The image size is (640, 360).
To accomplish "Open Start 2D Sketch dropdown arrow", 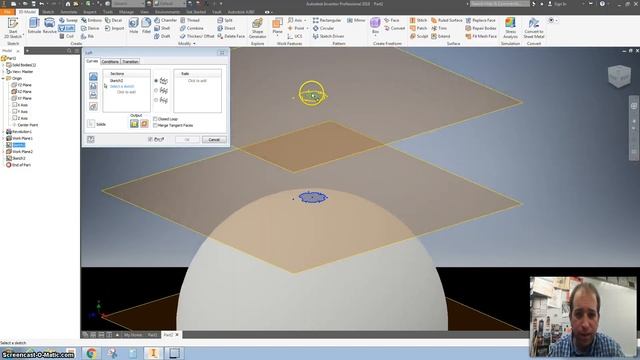I will pyautogui.click(x=23, y=35).
